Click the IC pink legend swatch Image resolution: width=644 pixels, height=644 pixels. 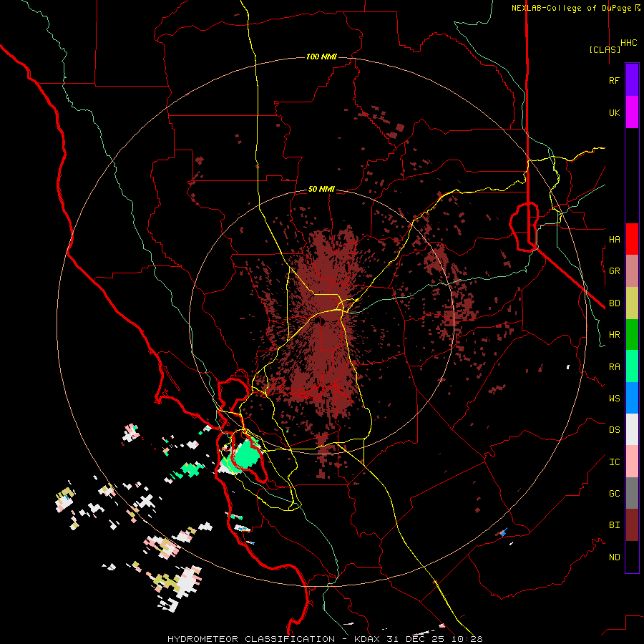(632, 462)
